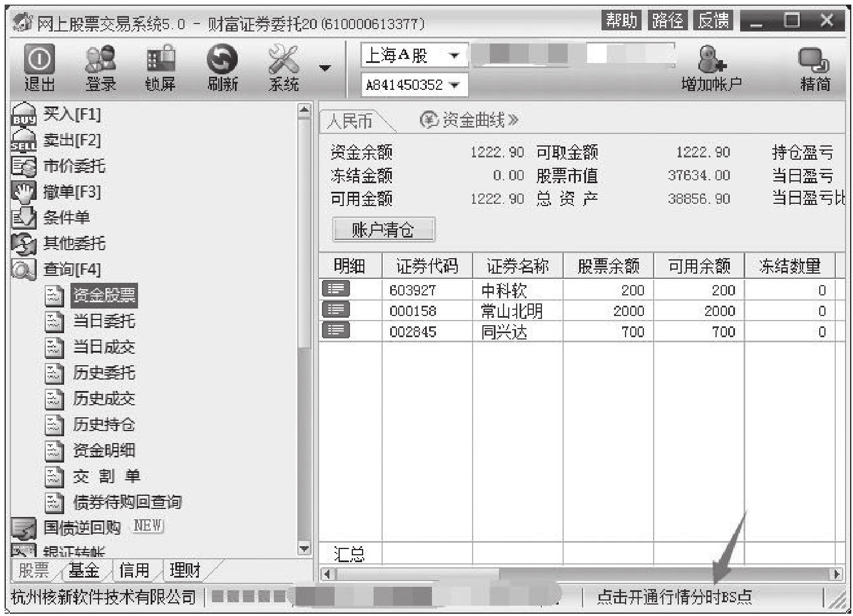Click the 退出 exit toolbar icon
The image size is (853, 616).
(x=39, y=68)
